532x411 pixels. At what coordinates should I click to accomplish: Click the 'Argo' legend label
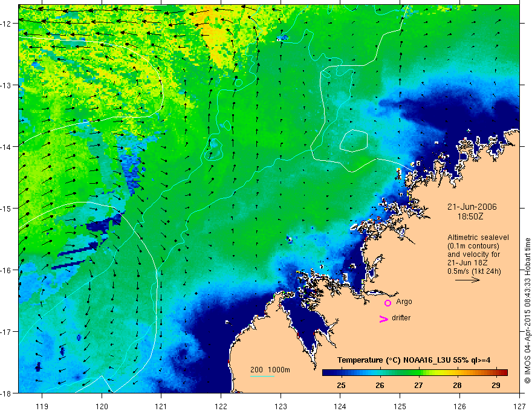tap(404, 302)
